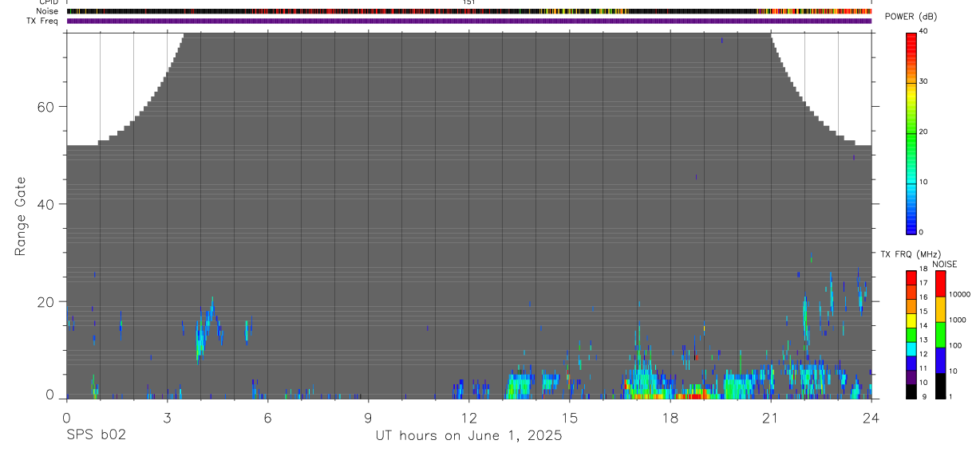Screen dimensions: 980x452
Task: Click the Noise row label at top
Action: click(48, 11)
